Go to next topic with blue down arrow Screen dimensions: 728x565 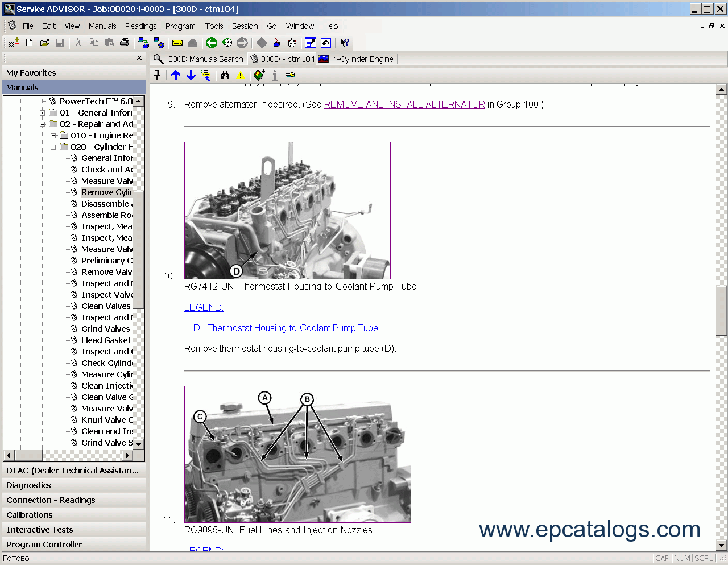point(191,75)
